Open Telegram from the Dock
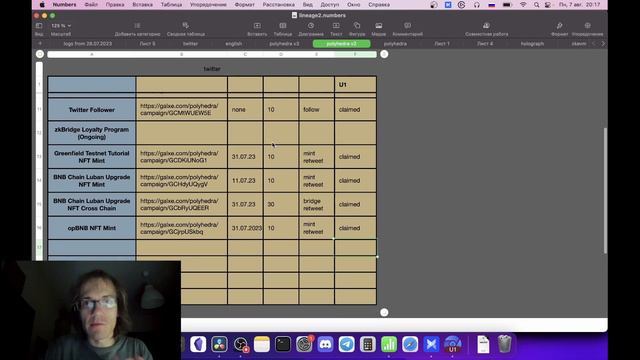The height and width of the screenshot is (360, 640). pyautogui.click(x=347, y=344)
